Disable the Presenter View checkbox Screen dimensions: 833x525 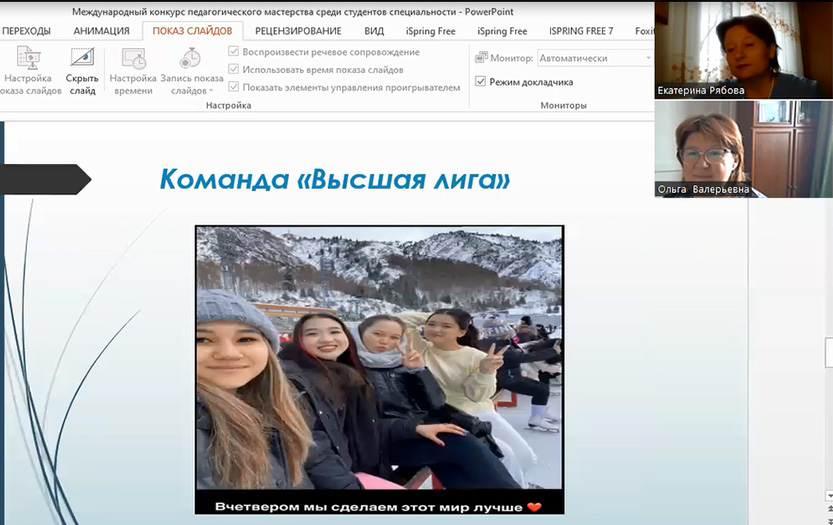pos(481,82)
